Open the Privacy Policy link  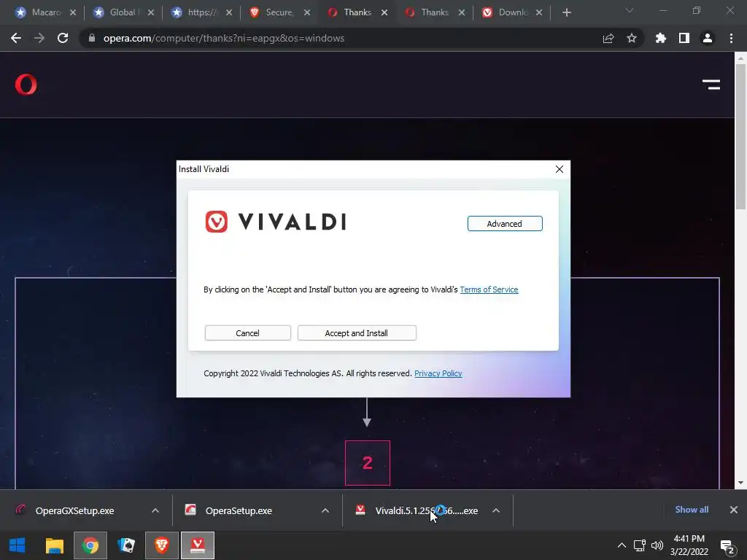pos(438,373)
